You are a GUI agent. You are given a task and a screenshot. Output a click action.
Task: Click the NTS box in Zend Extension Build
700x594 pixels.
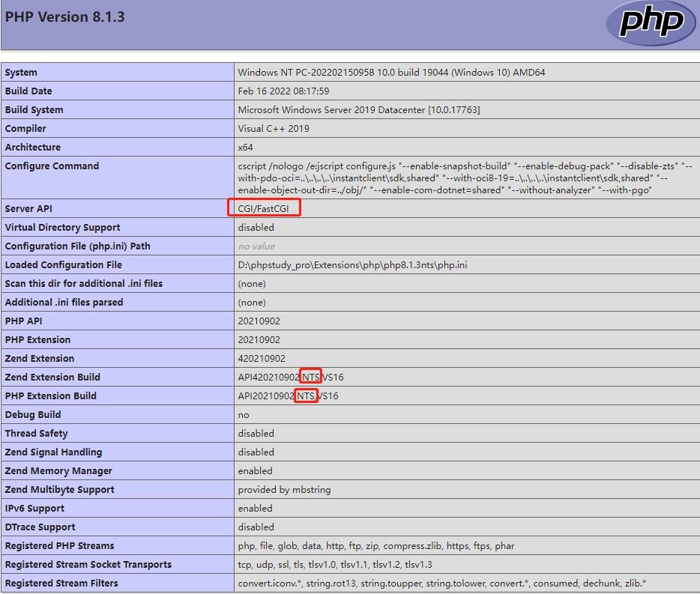coord(310,377)
